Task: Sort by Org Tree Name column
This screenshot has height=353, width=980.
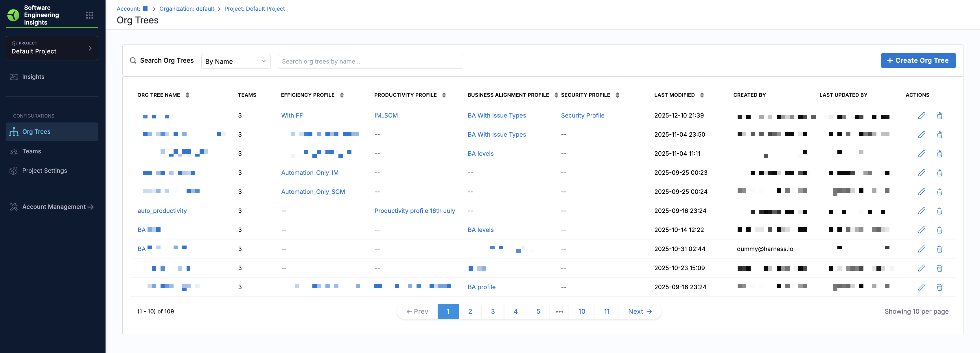Action: coord(187,95)
